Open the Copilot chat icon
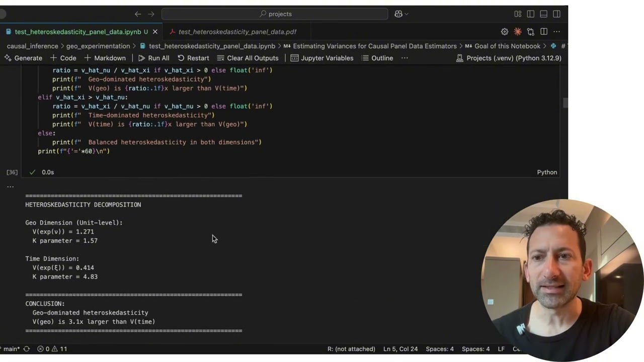Image resolution: width=644 pixels, height=362 pixels. pyautogui.click(x=398, y=14)
